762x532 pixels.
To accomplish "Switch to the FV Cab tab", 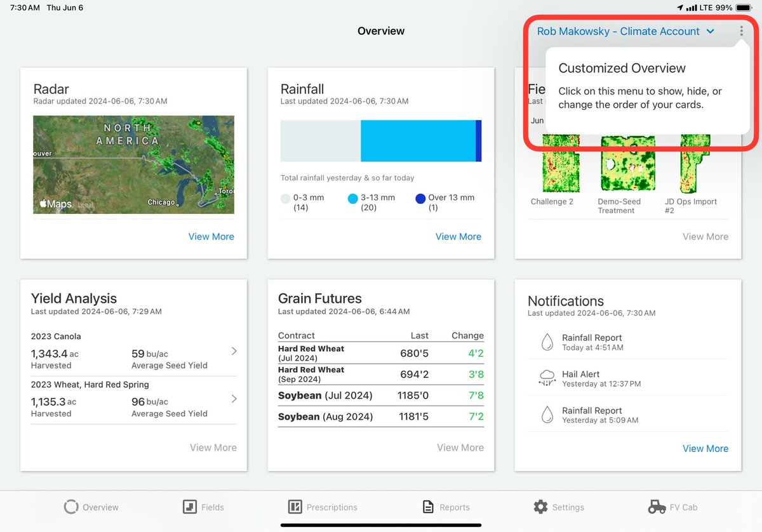I will point(672,507).
